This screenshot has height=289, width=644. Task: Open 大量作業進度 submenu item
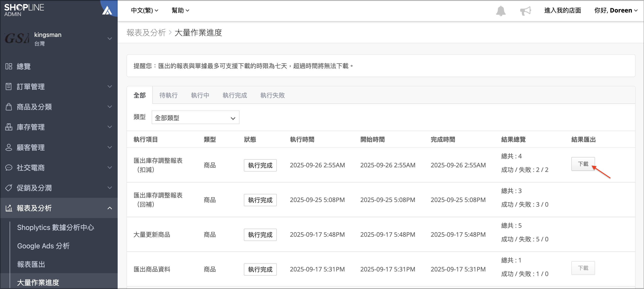(x=38, y=282)
